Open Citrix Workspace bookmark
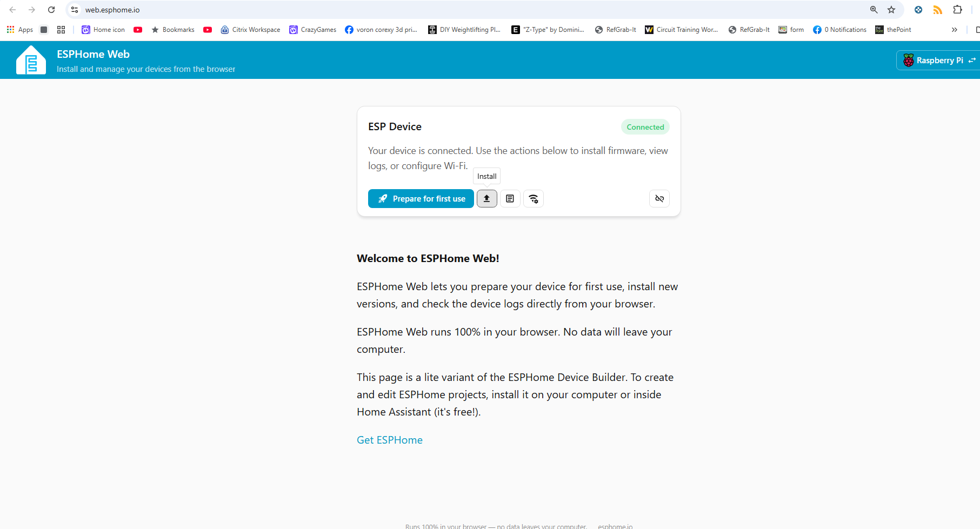 click(x=251, y=30)
